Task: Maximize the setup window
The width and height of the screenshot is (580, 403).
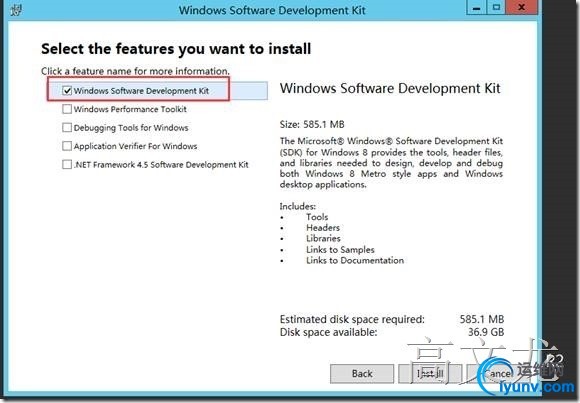Action: coord(496,7)
